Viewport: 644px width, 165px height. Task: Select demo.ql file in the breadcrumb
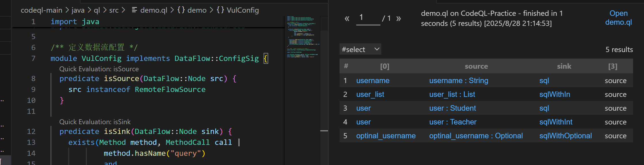point(154,10)
